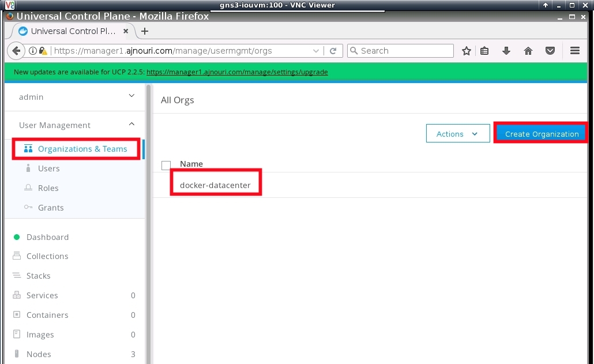This screenshot has width=594, height=364.
Task: Click Create Organization button
Action: pyautogui.click(x=542, y=134)
